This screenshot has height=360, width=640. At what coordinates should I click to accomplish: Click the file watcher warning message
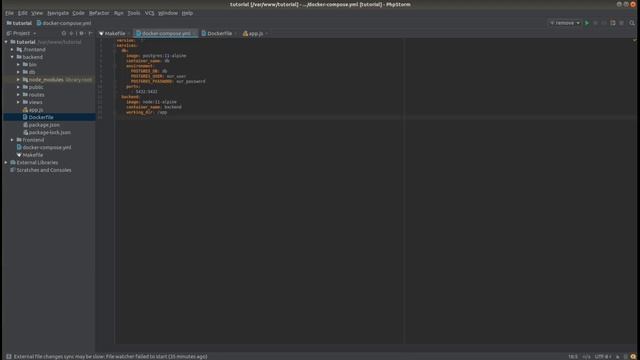click(111, 356)
